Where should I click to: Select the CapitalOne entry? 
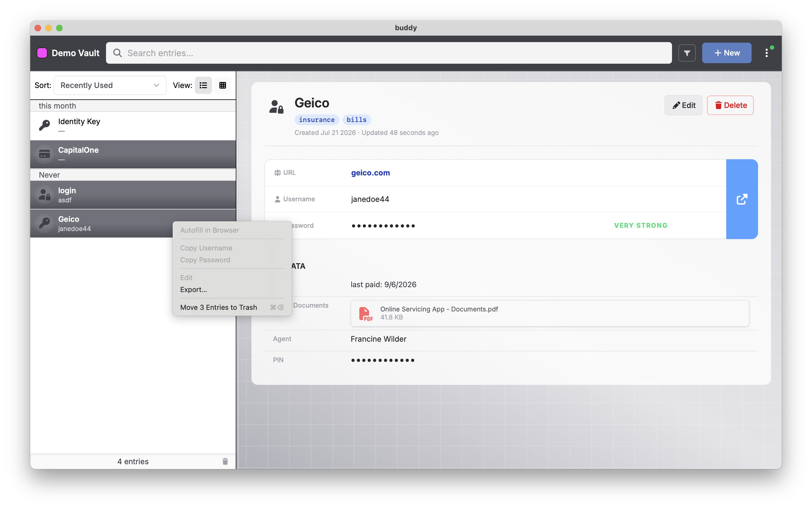click(x=133, y=154)
